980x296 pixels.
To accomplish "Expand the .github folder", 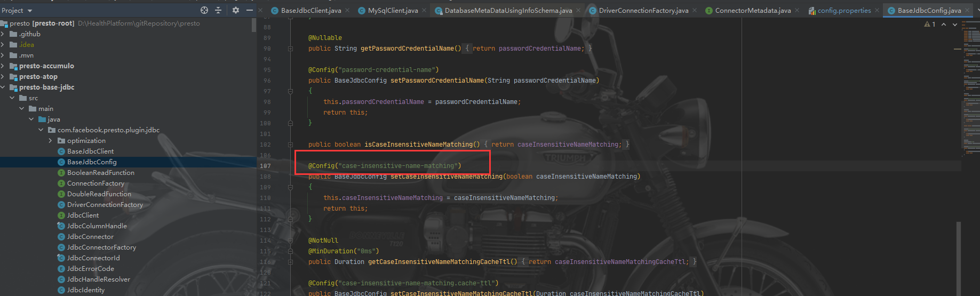I will (x=3, y=34).
